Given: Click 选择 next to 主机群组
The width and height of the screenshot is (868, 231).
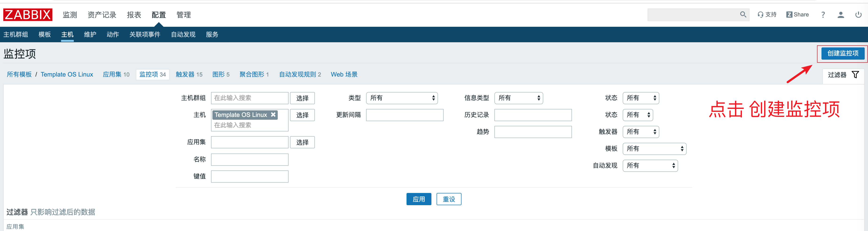Looking at the screenshot, I should (x=302, y=98).
